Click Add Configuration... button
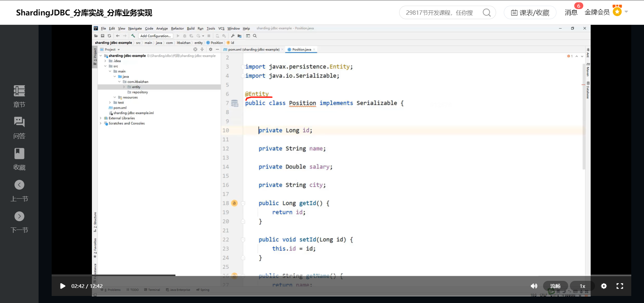 click(x=156, y=36)
